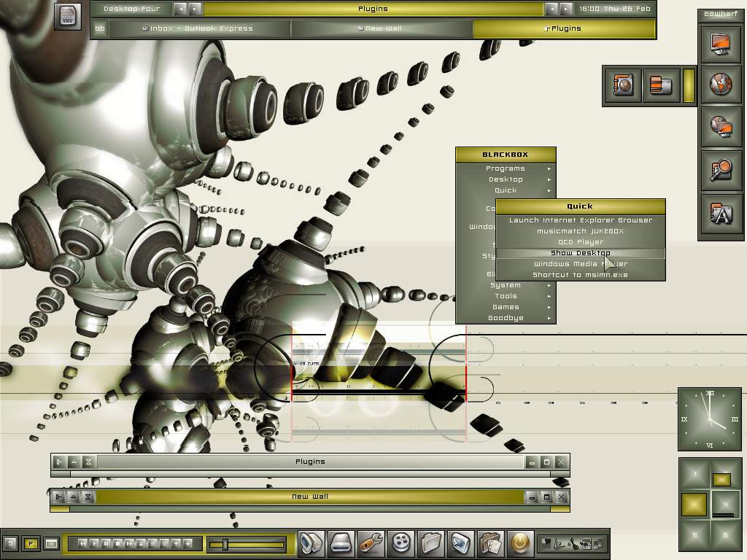Select QCD Player in Quick menu
The image size is (747, 560).
pyautogui.click(x=580, y=242)
